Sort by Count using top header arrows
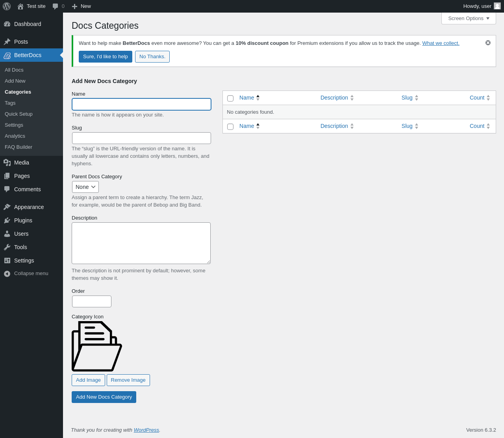Image resolution: width=504 pixels, height=438 pixels. (x=488, y=98)
